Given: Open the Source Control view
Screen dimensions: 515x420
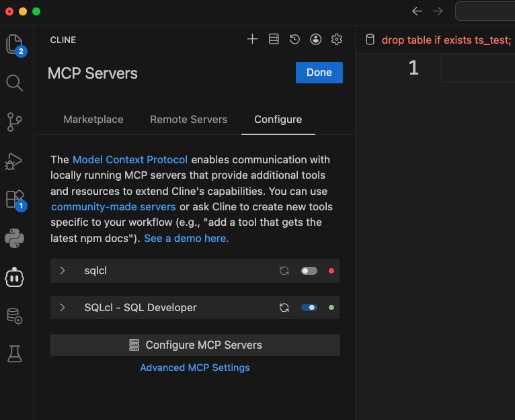Looking at the screenshot, I should pos(15,122).
